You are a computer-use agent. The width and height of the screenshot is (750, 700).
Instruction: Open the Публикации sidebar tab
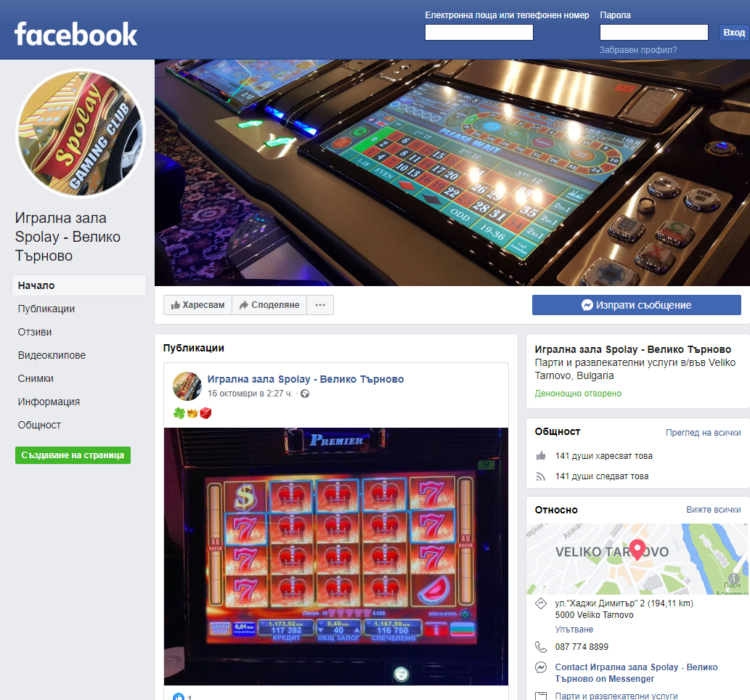46,309
